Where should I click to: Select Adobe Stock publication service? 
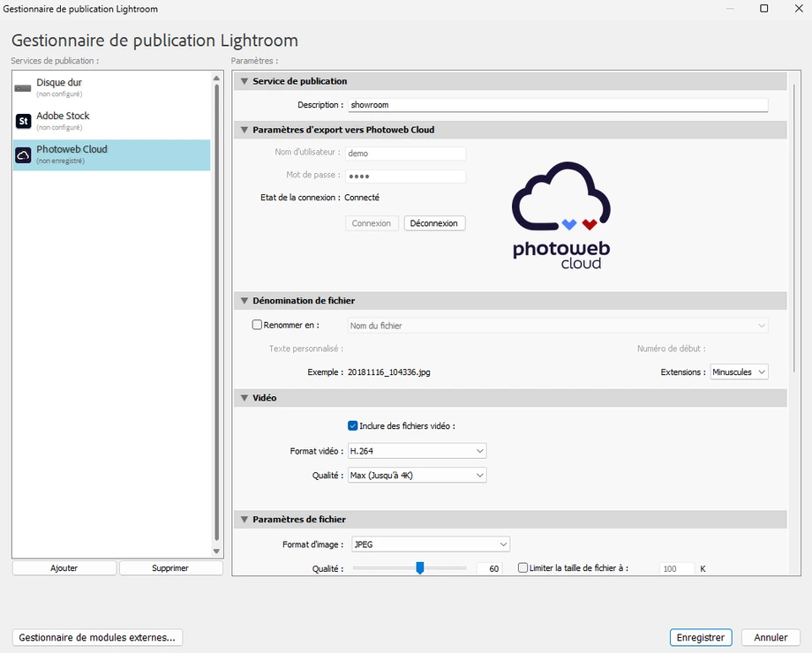tap(112, 121)
